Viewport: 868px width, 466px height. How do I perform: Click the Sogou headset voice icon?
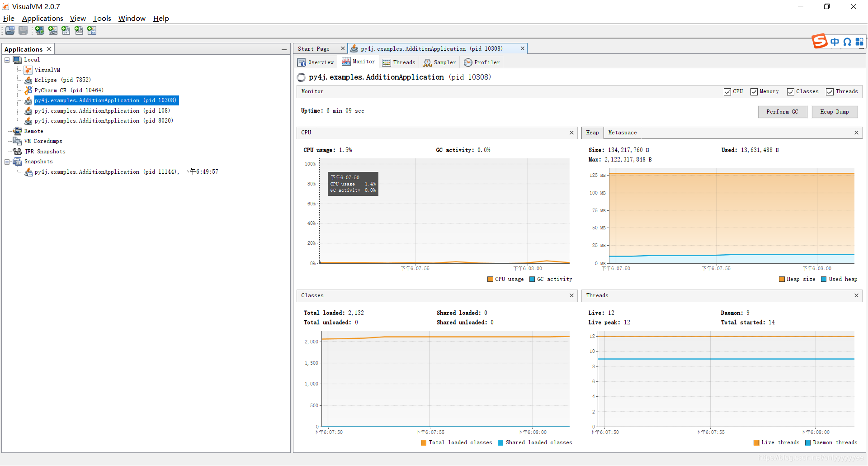pos(847,42)
